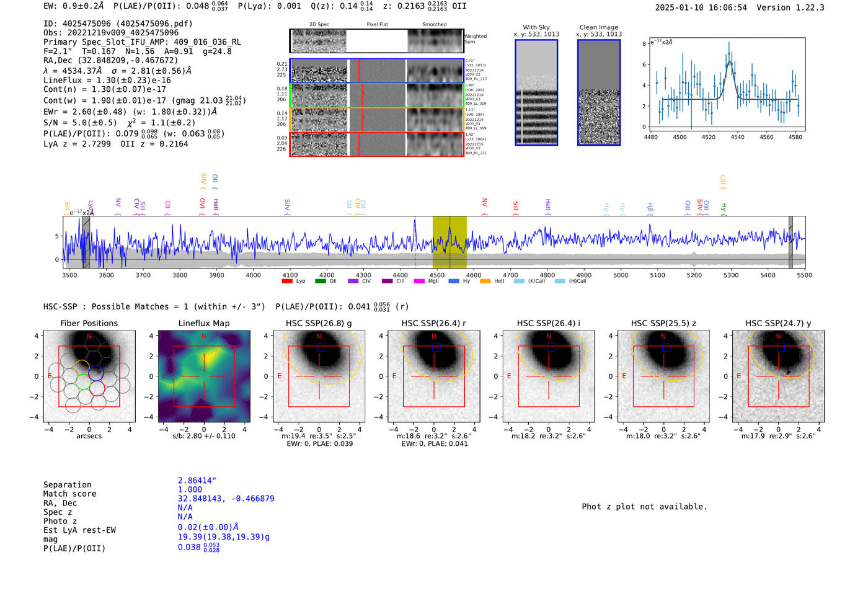Open the HSC SSP(25.5) z image

click(663, 376)
